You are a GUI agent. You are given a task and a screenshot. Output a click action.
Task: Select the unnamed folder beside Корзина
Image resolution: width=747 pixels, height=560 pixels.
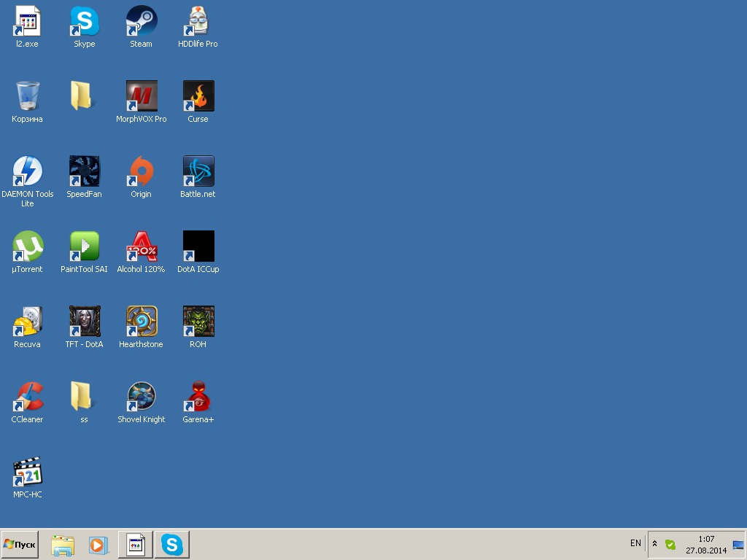[x=82, y=96]
